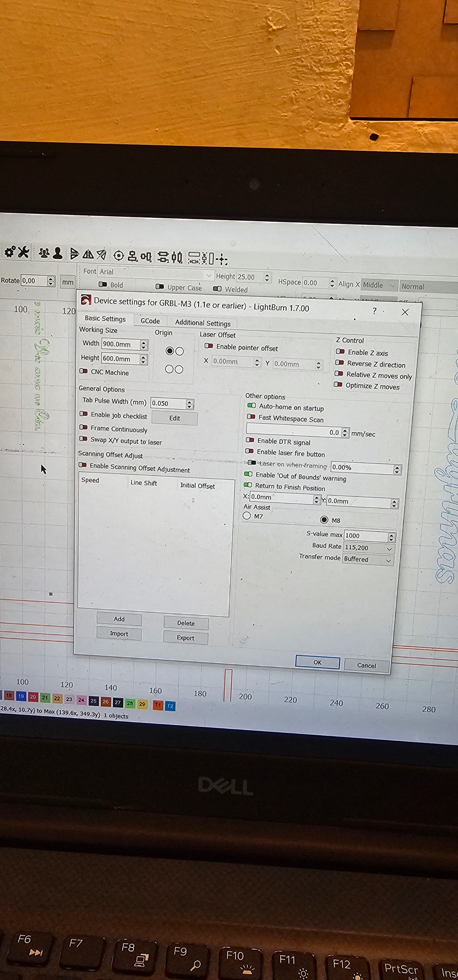Open the Baud Rate dropdown
This screenshot has height=980, width=458.
pyautogui.click(x=369, y=548)
